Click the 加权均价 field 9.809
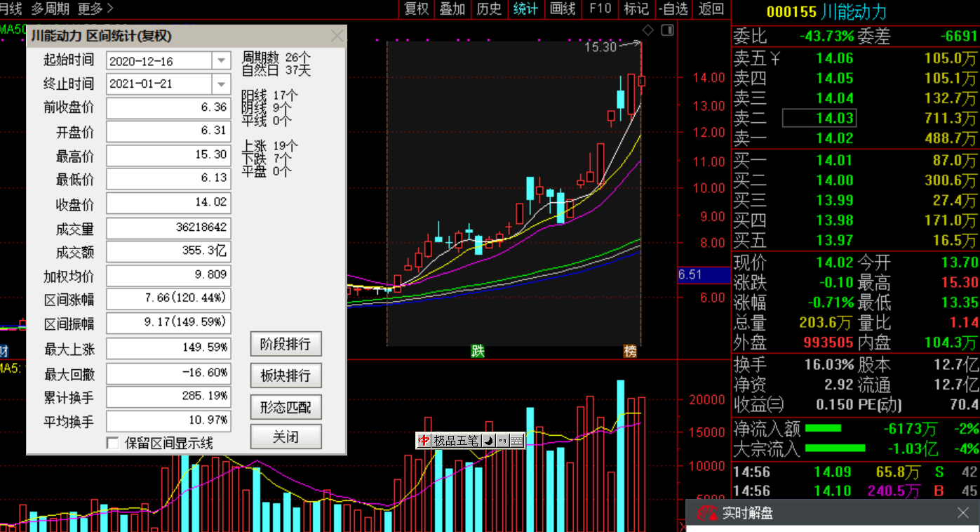980x532 pixels. 168,275
